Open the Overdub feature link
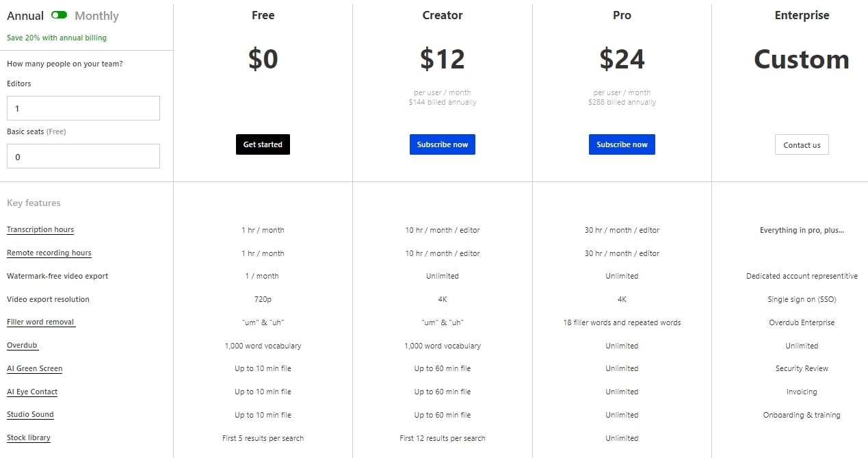The height and width of the screenshot is (458, 868). tap(22, 346)
